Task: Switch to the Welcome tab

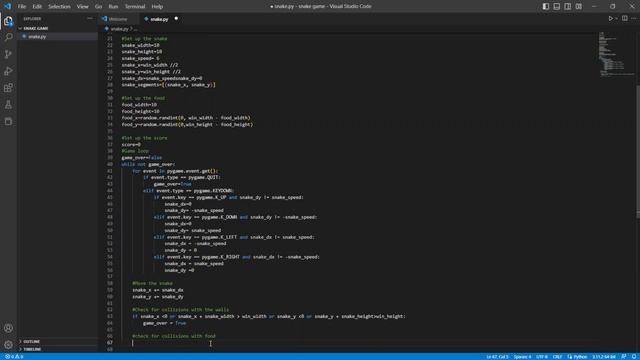Action: click(118, 19)
